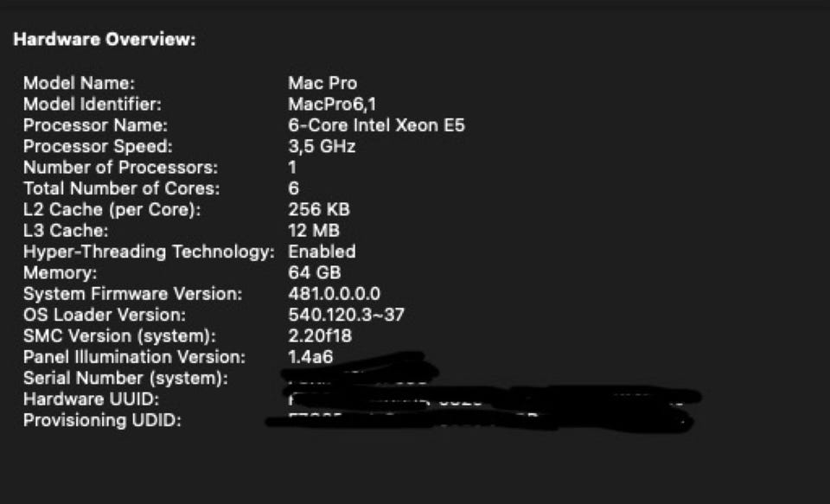Click the 481.0.0.0.0 firmware version value
Image resolution: width=830 pixels, height=504 pixels.
pyautogui.click(x=334, y=294)
